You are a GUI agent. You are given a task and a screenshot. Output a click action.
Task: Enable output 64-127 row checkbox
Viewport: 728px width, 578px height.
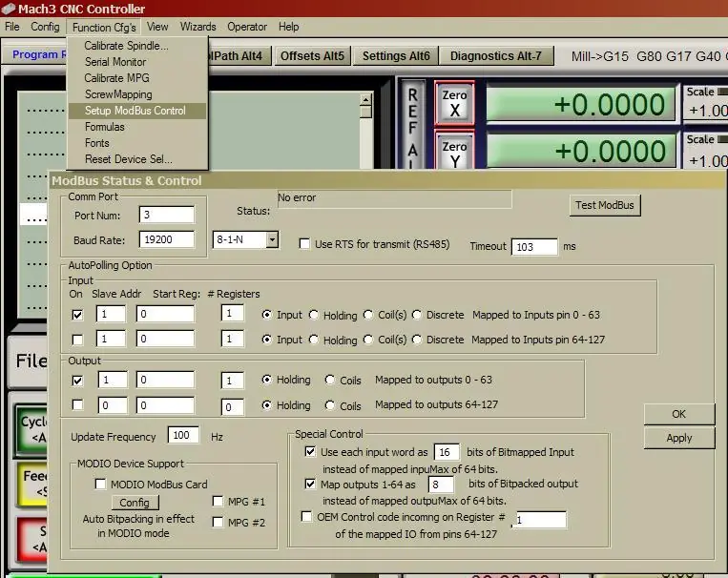click(77, 405)
